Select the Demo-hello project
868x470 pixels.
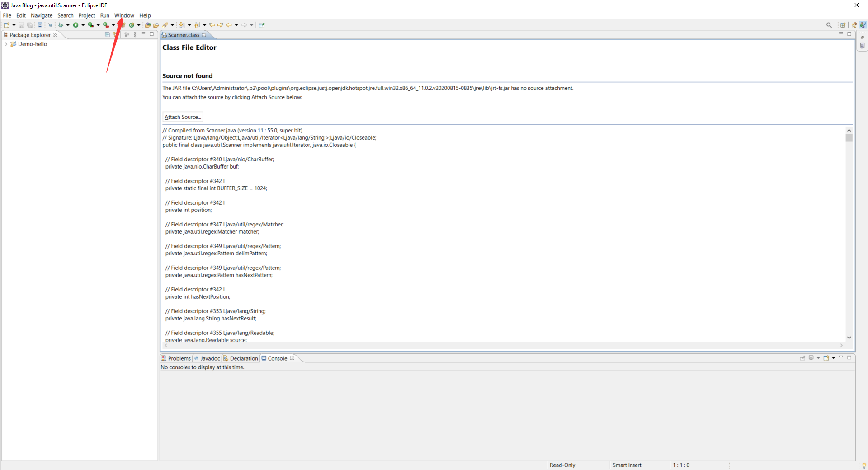[29, 44]
